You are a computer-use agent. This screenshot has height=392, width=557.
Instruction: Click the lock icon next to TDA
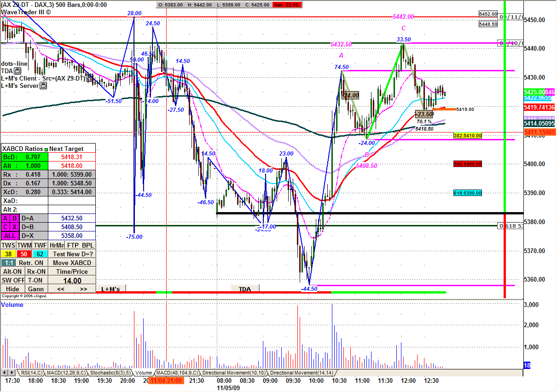click(17, 71)
